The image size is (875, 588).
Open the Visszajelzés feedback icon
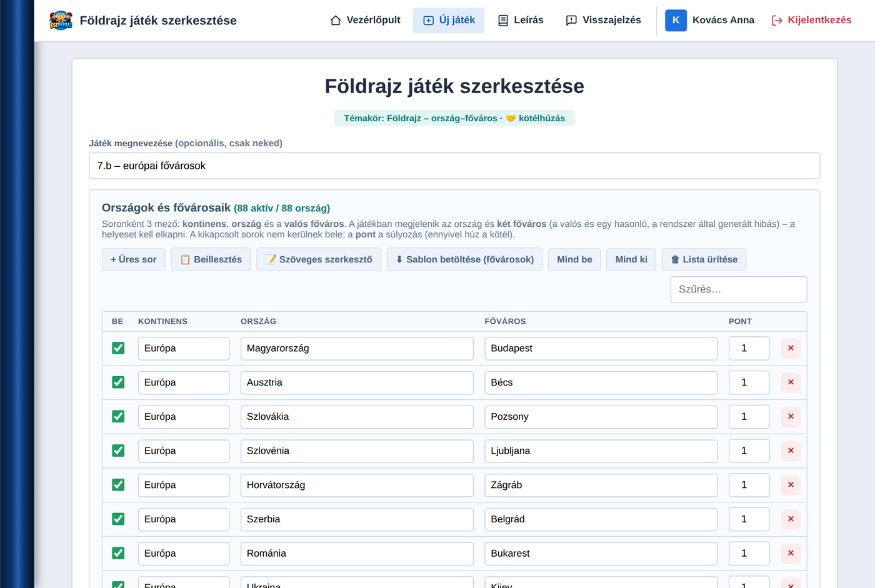click(571, 21)
